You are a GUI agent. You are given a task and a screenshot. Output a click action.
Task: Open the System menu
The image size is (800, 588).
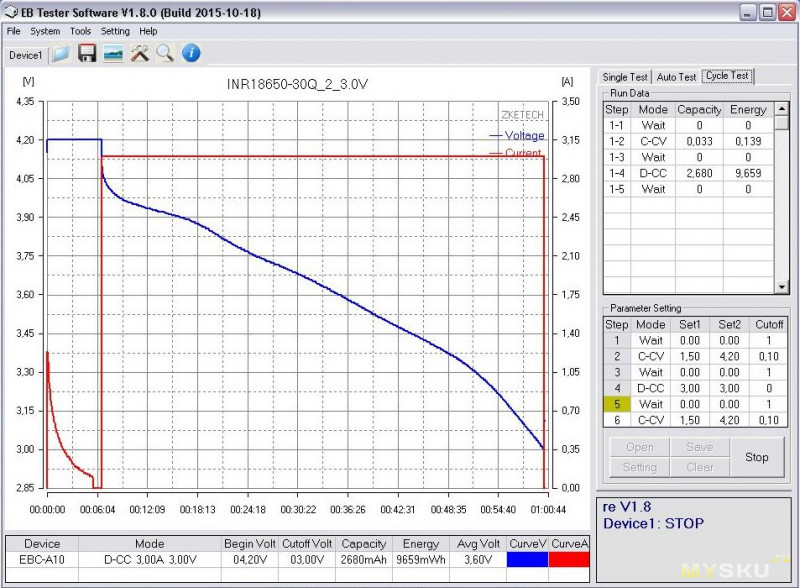coord(45,31)
